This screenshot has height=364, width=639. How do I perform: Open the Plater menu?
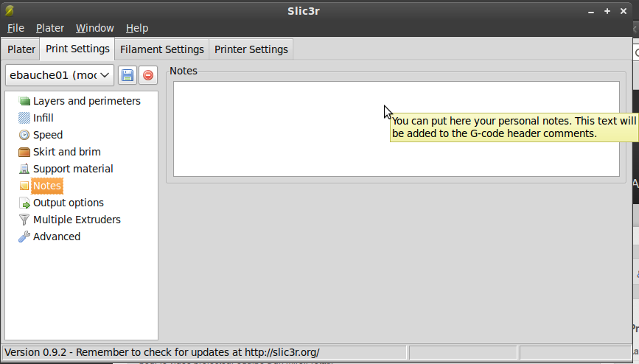click(x=50, y=28)
